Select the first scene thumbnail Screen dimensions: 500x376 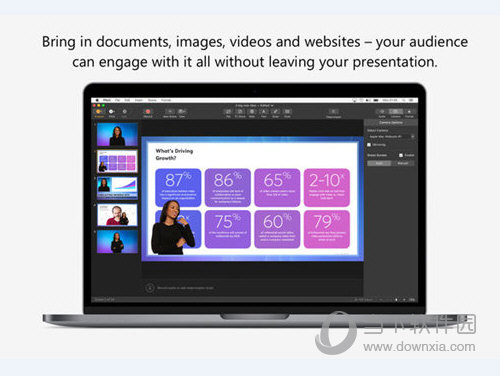[x=117, y=135]
